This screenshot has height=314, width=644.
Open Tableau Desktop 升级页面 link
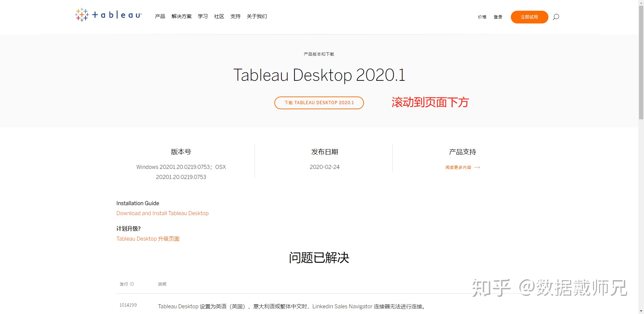click(148, 239)
